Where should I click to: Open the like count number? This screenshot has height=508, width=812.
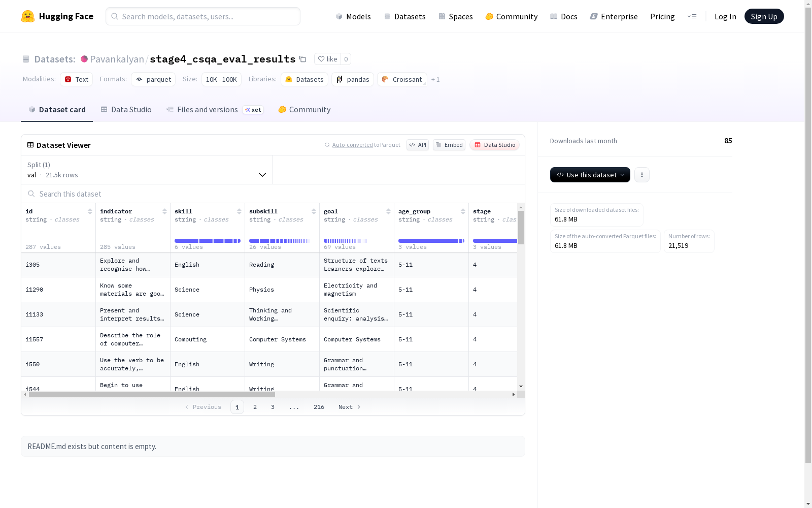pyautogui.click(x=346, y=59)
